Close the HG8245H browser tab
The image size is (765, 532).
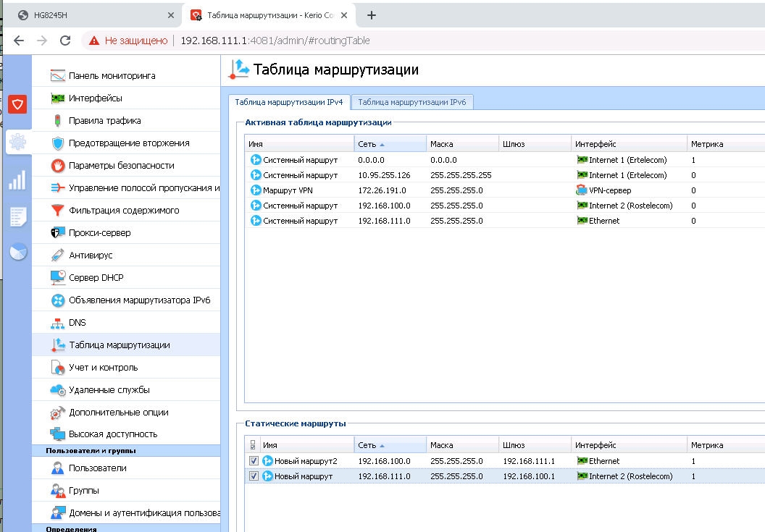click(171, 15)
